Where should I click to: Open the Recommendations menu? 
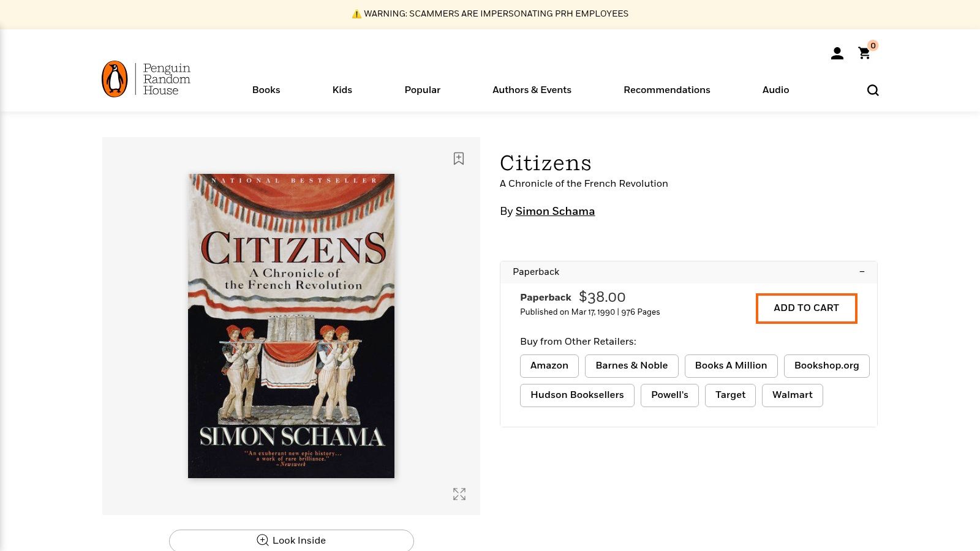[x=667, y=90]
